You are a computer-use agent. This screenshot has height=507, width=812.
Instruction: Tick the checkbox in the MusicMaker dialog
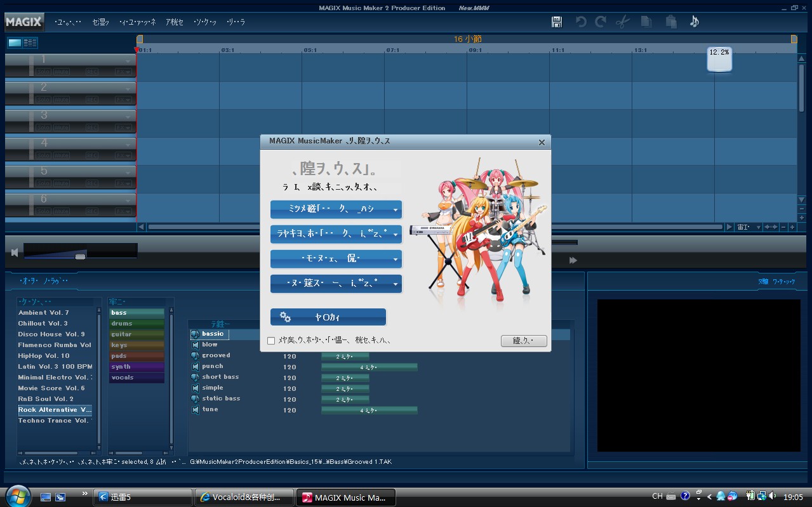pos(271,341)
